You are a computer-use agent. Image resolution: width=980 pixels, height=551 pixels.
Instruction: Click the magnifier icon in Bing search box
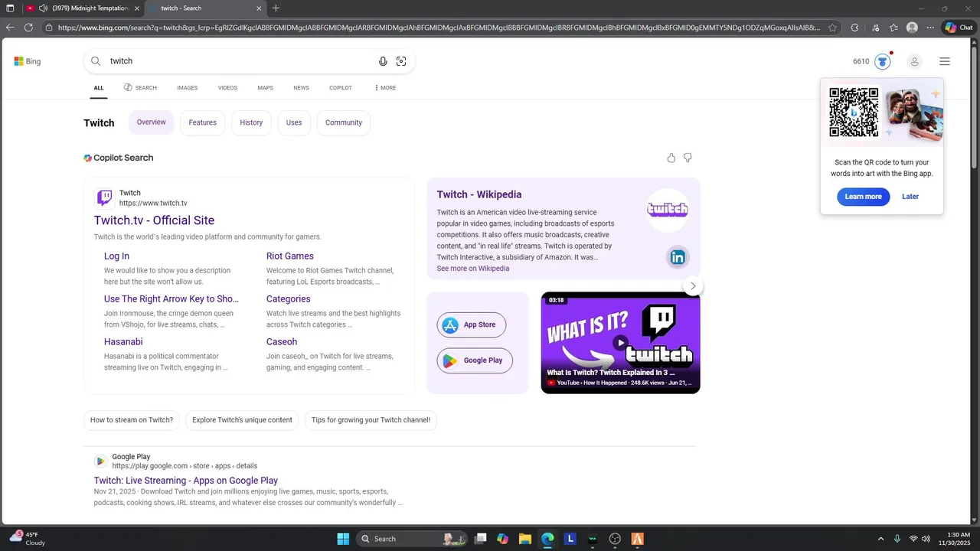click(x=96, y=61)
